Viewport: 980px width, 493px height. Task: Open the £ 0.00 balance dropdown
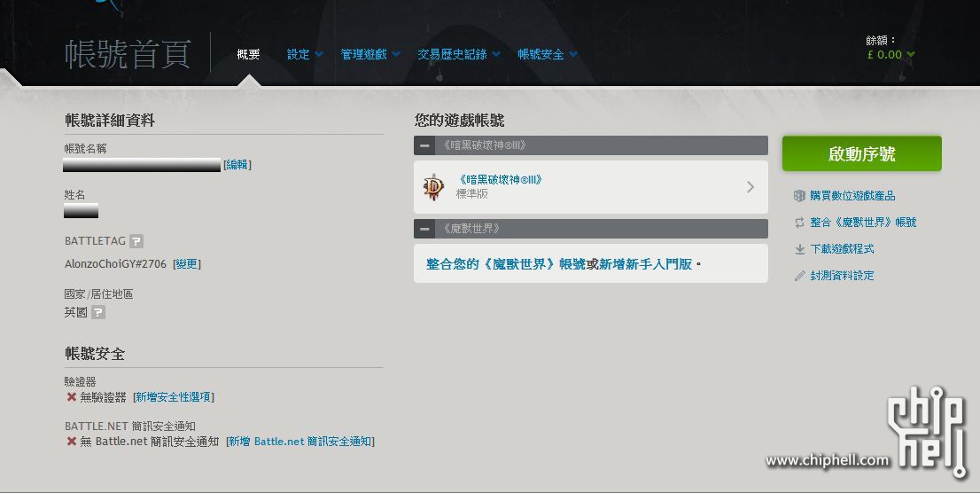(x=891, y=54)
